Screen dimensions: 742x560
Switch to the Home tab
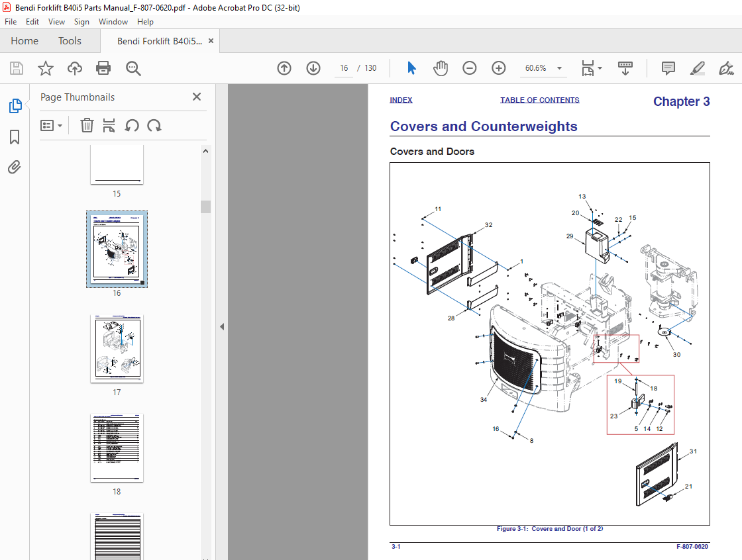pos(25,41)
